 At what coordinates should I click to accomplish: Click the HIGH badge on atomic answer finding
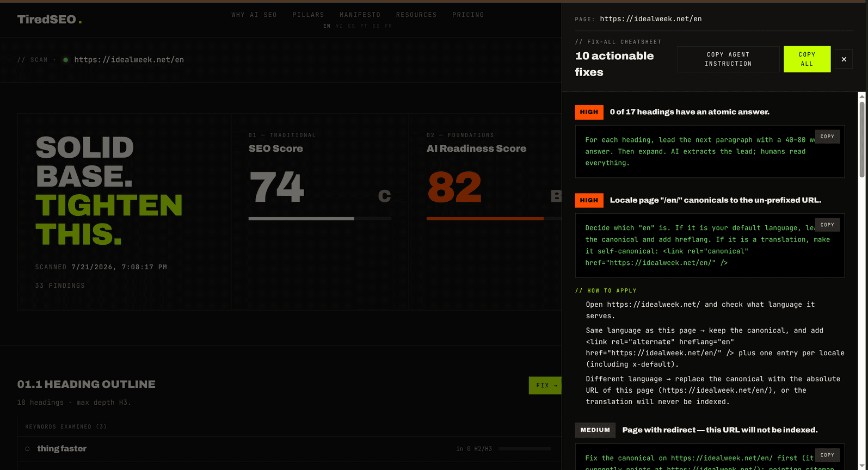pyautogui.click(x=589, y=112)
